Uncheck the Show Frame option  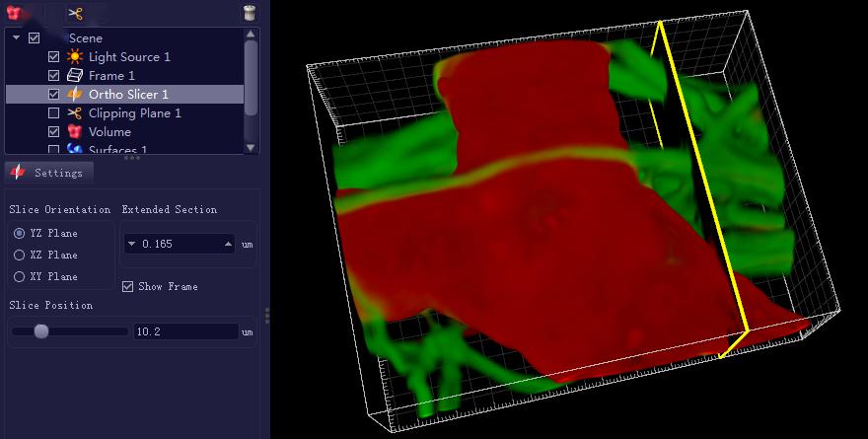tap(128, 286)
